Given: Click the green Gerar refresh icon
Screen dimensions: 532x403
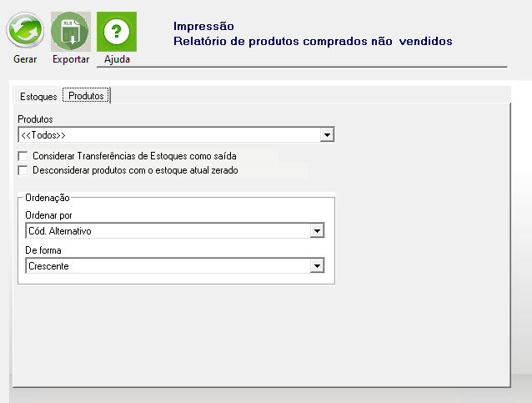Looking at the screenshot, I should (x=25, y=31).
